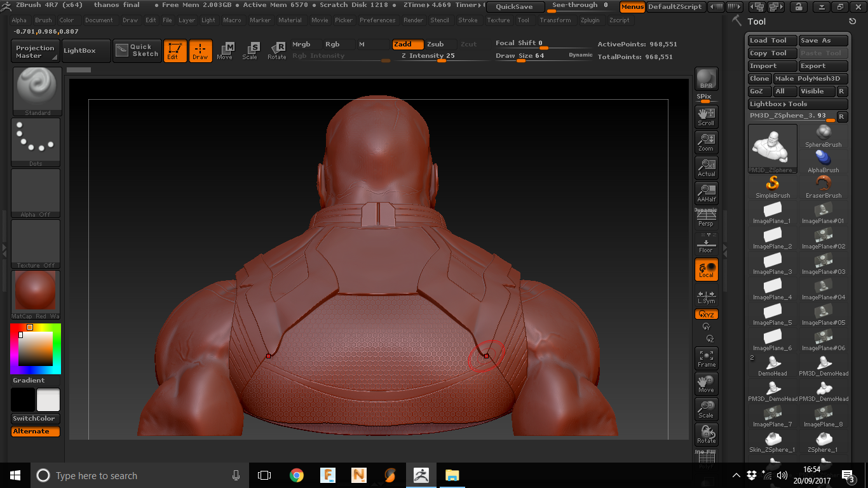Open Quick Sketch
This screenshot has height=488, width=868.
tap(137, 51)
